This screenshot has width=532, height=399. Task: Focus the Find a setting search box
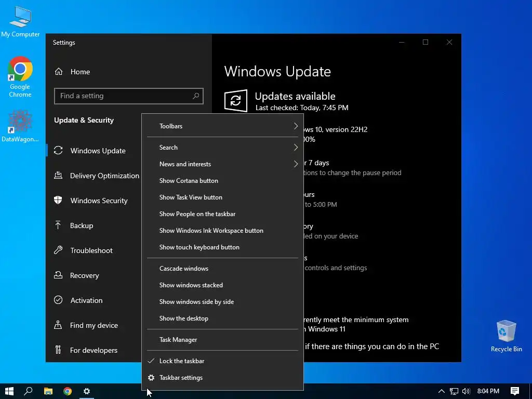tap(129, 96)
